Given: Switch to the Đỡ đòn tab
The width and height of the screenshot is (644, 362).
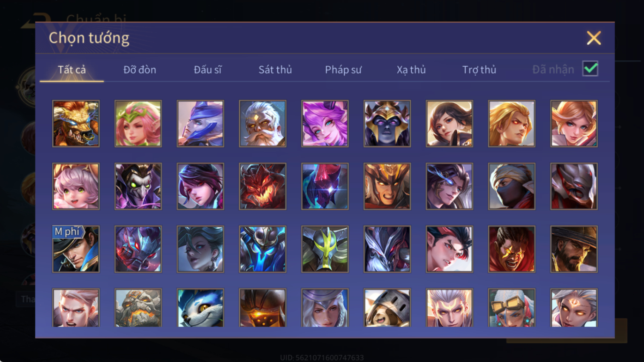Looking at the screenshot, I should (140, 70).
